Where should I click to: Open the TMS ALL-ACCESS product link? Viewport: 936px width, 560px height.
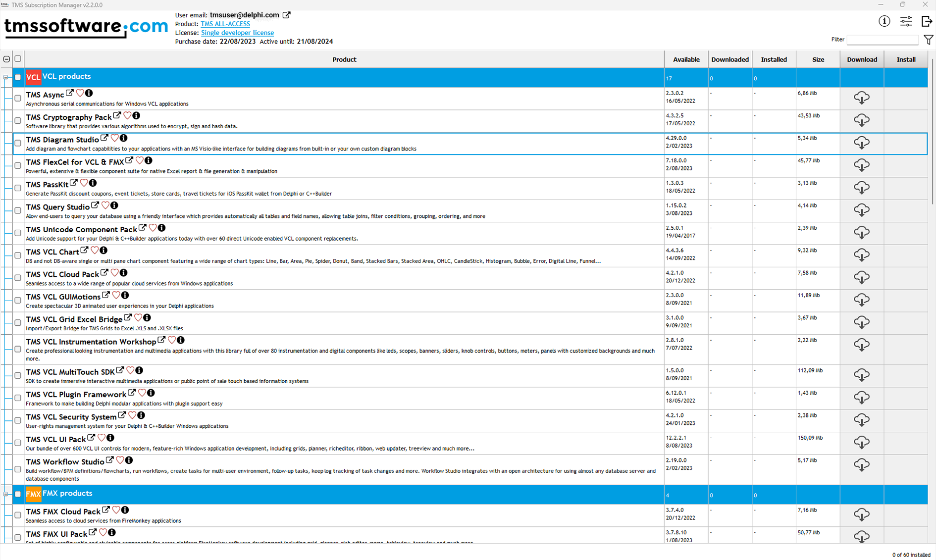tap(225, 24)
